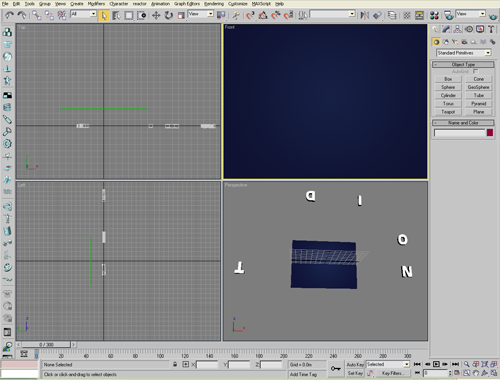Image resolution: width=500 pixels, height=380 pixels.
Task: Click the object color swatch
Action: coord(490,133)
